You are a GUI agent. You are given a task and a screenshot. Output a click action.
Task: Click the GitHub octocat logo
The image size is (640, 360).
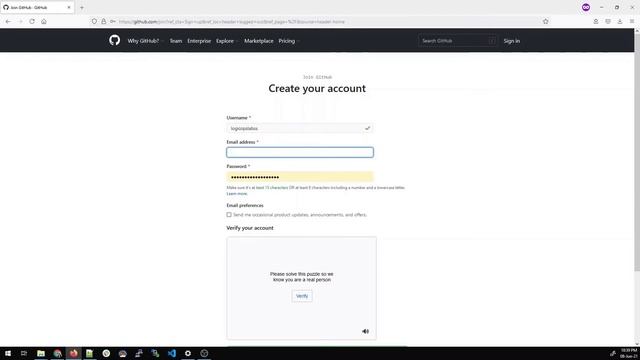coord(115,40)
